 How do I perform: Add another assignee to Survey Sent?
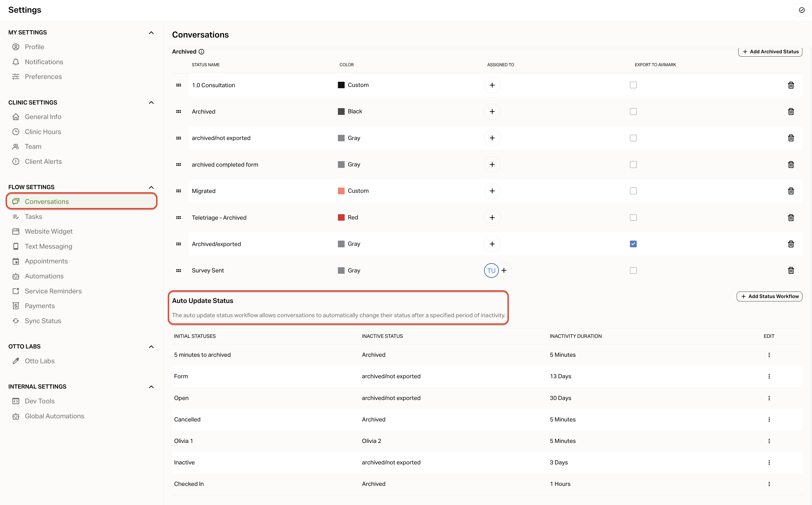click(x=504, y=271)
